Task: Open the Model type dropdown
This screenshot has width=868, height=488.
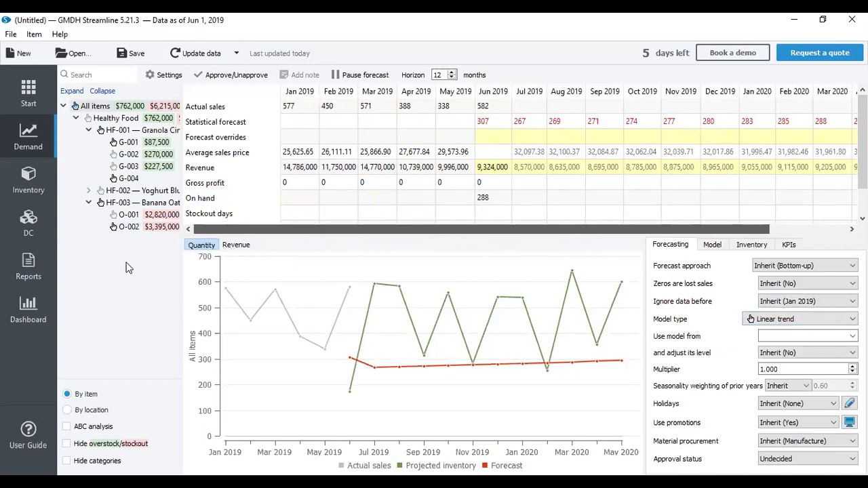Action: pyautogui.click(x=800, y=319)
